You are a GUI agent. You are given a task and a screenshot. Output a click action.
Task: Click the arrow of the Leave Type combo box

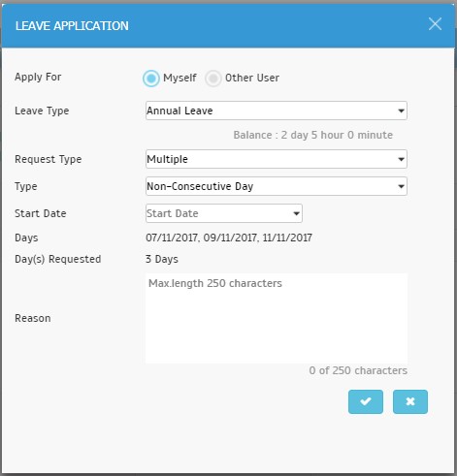click(401, 111)
